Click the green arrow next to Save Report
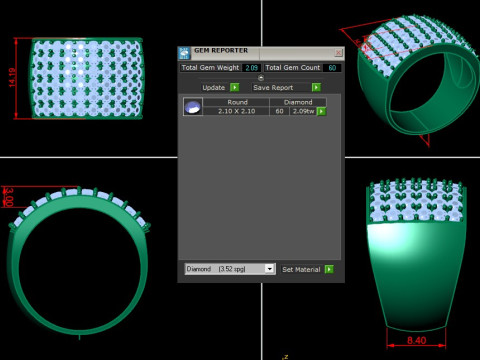Image resolution: width=480 pixels, height=360 pixels. point(316,87)
